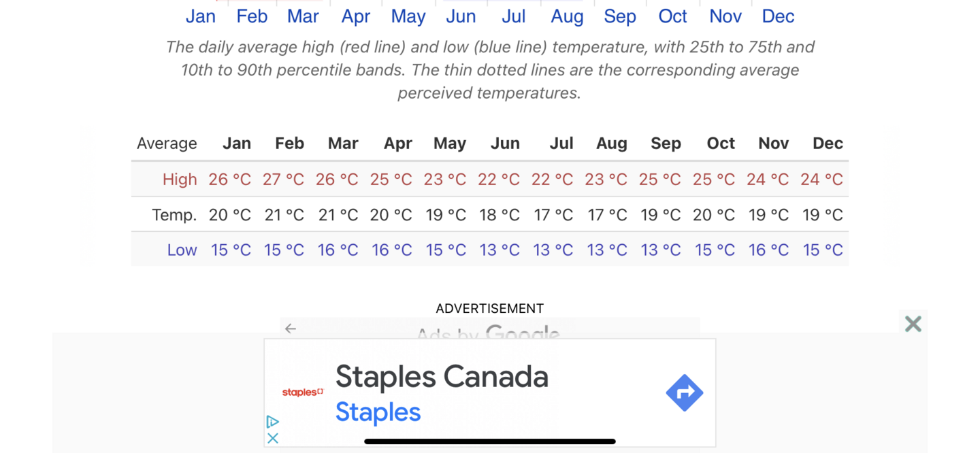Select the Nov month link
Image resolution: width=980 pixels, height=453 pixels.
(x=725, y=16)
